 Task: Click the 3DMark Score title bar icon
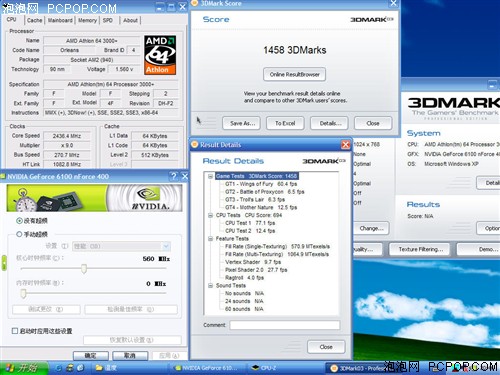click(195, 3)
